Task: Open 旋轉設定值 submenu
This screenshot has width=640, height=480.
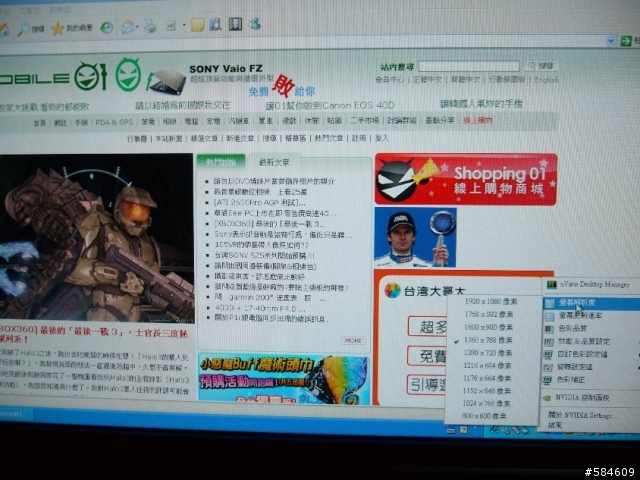Action: pyautogui.click(x=591, y=367)
